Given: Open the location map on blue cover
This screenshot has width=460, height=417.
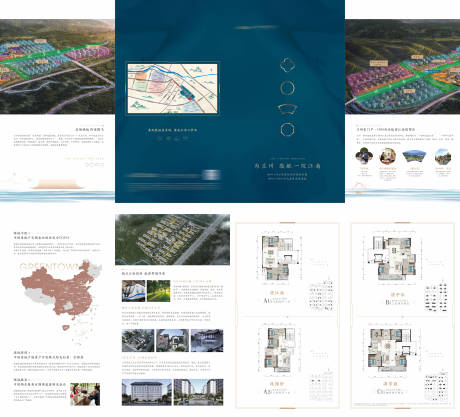Looking at the screenshot, I should point(173,88).
